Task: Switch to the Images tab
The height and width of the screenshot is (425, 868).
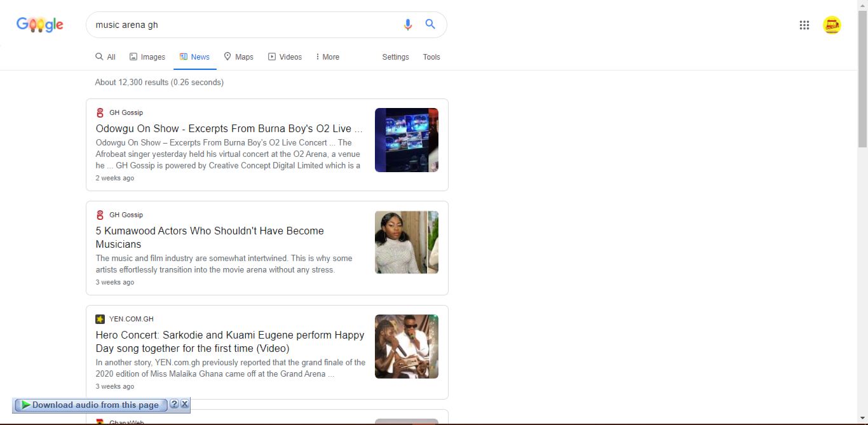Action: click(147, 57)
